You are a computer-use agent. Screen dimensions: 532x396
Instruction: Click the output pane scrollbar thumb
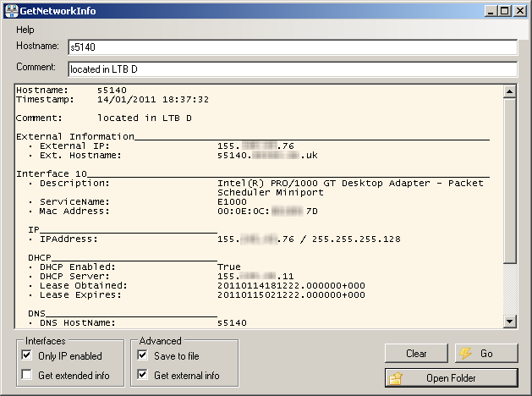[510, 178]
